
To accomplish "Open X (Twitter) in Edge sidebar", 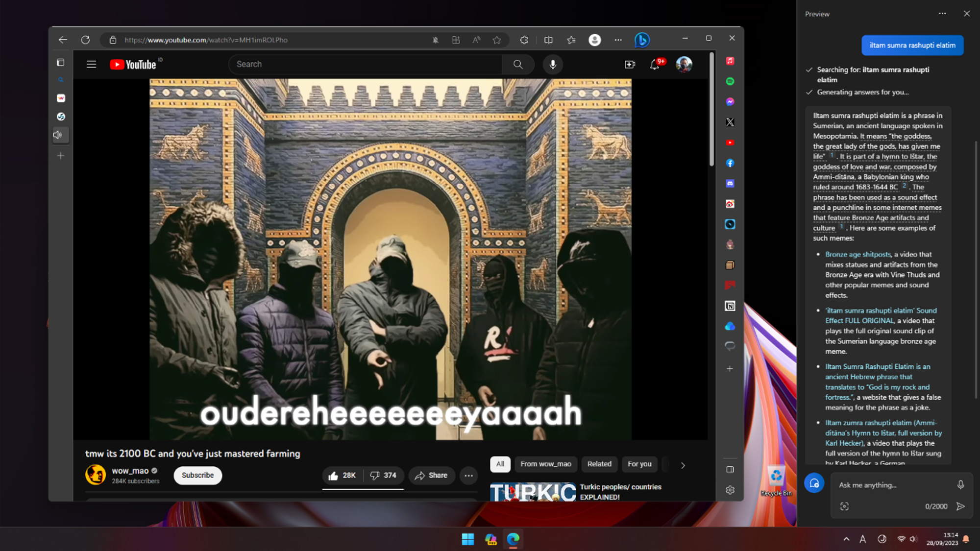I will pyautogui.click(x=730, y=122).
